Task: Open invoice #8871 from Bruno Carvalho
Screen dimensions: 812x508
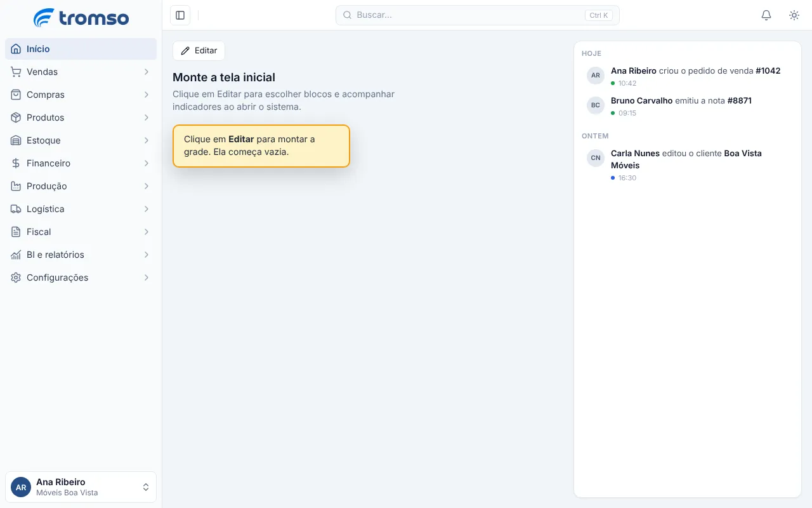Action: coord(739,100)
